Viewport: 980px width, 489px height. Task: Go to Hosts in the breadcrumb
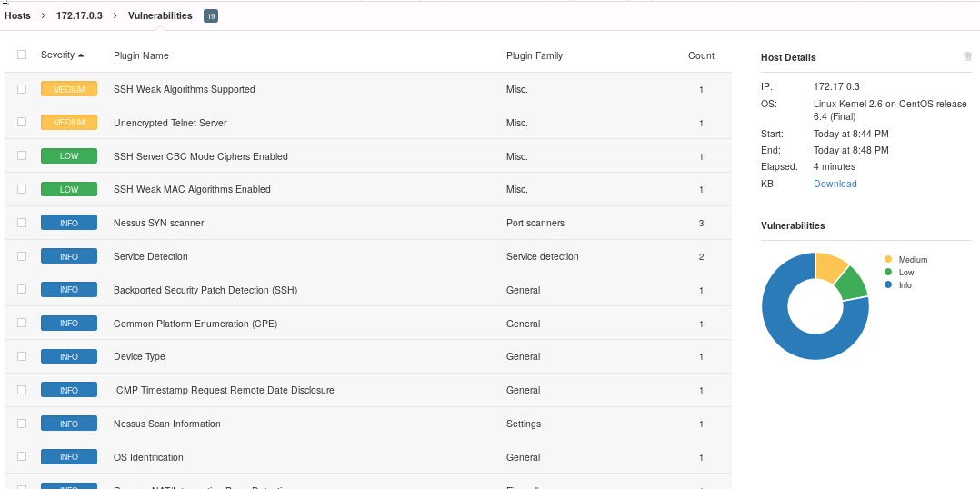[x=17, y=15]
